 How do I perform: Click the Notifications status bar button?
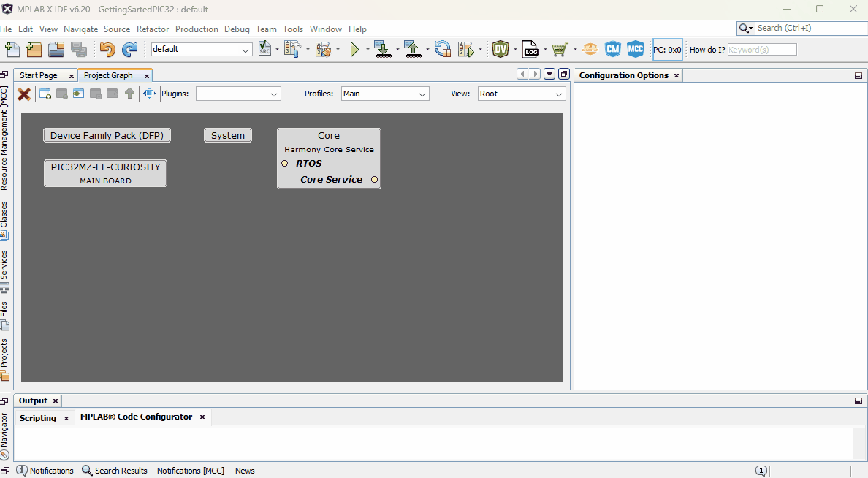[45, 471]
